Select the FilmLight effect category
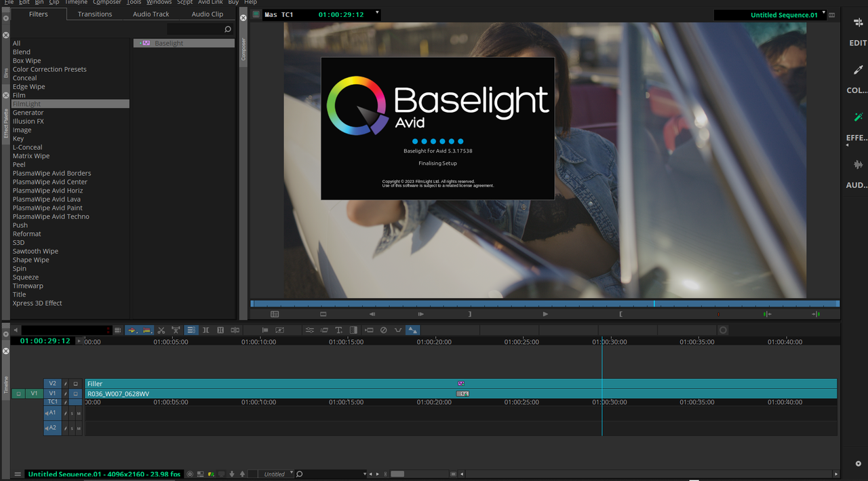Screen dimensions: 868x481 pos(70,104)
